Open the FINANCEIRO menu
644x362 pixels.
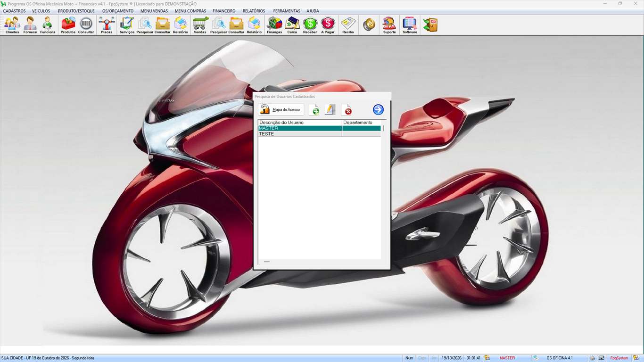224,11
